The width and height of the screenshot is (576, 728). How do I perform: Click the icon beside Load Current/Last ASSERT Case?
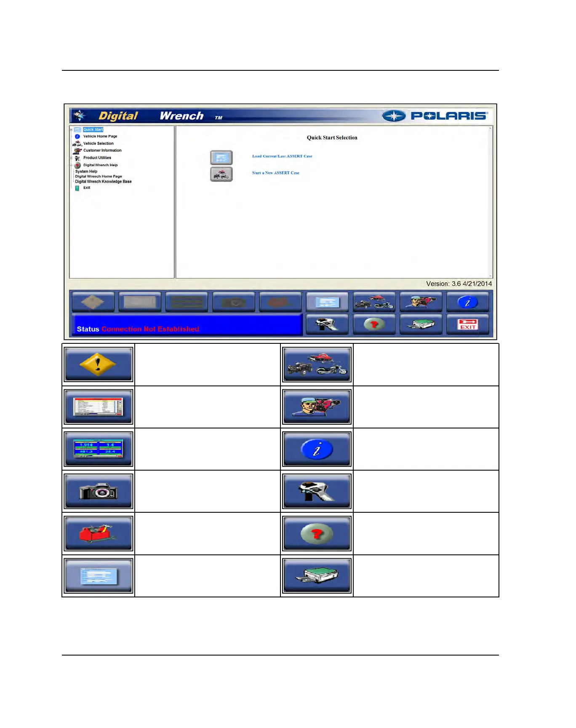(221, 158)
